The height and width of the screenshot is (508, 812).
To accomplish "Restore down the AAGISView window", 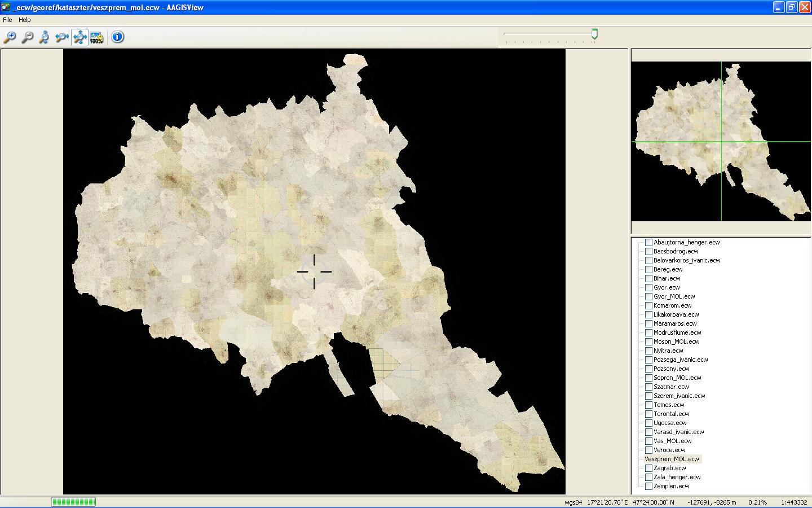I will pos(792,7).
